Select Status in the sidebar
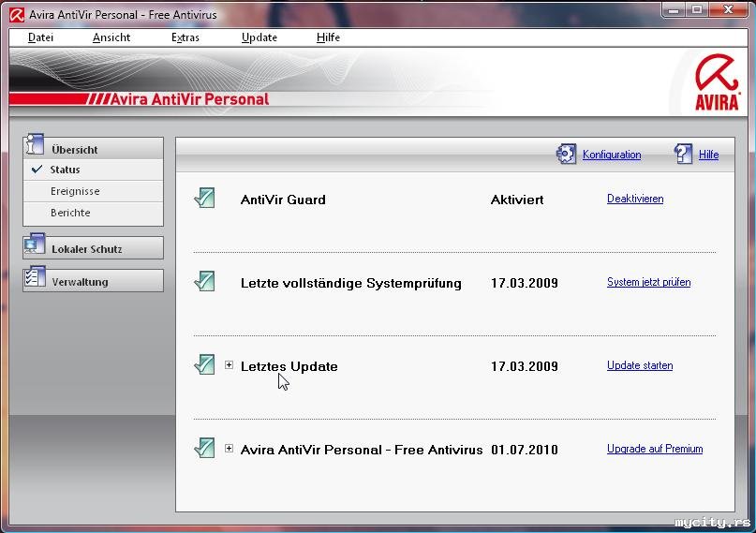This screenshot has width=756, height=533. click(x=93, y=170)
